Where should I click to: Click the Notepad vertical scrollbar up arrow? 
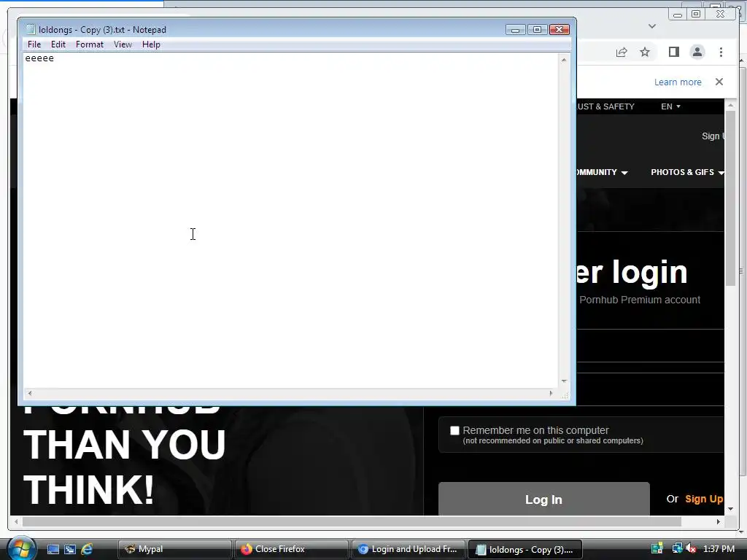[564, 60]
